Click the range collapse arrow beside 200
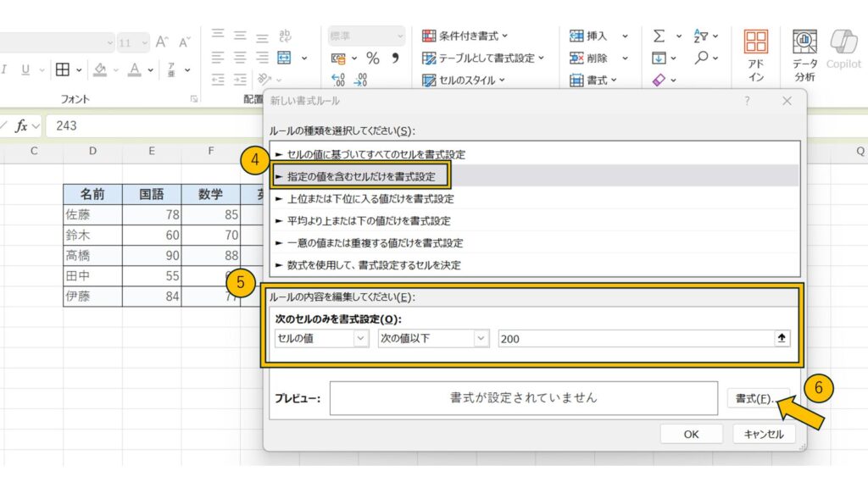 tap(782, 338)
